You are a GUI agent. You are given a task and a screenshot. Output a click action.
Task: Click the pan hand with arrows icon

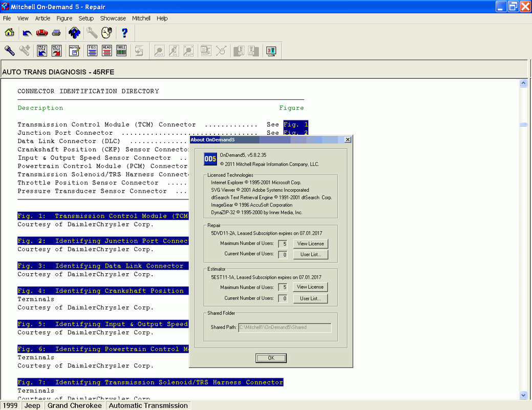(221, 51)
